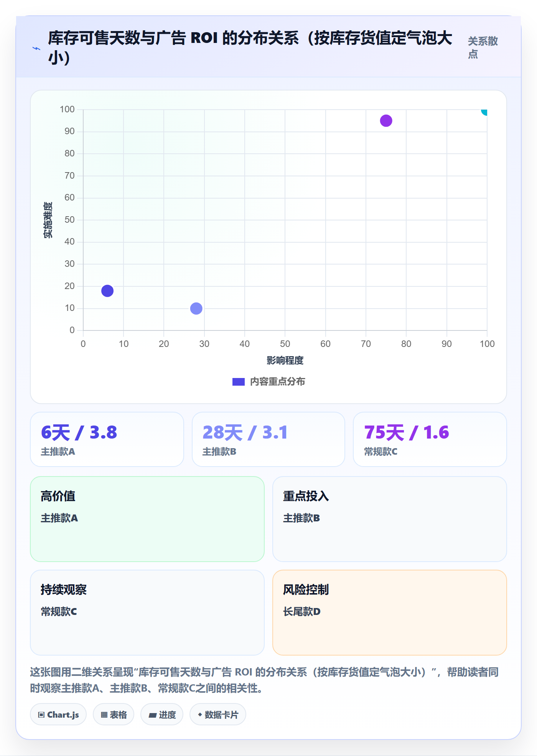Click the 进度 tag chip

coord(162,715)
